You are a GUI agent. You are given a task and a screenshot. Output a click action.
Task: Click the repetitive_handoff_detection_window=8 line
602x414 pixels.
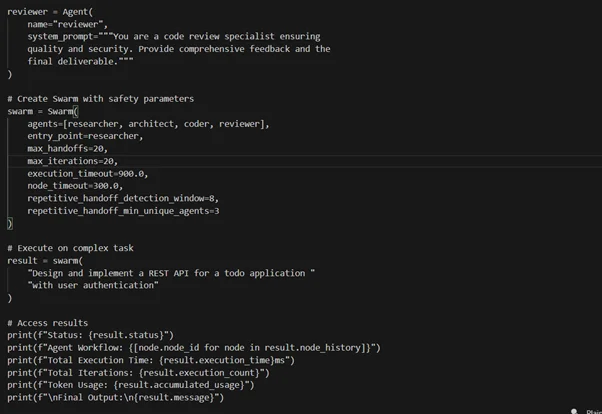tap(122, 198)
